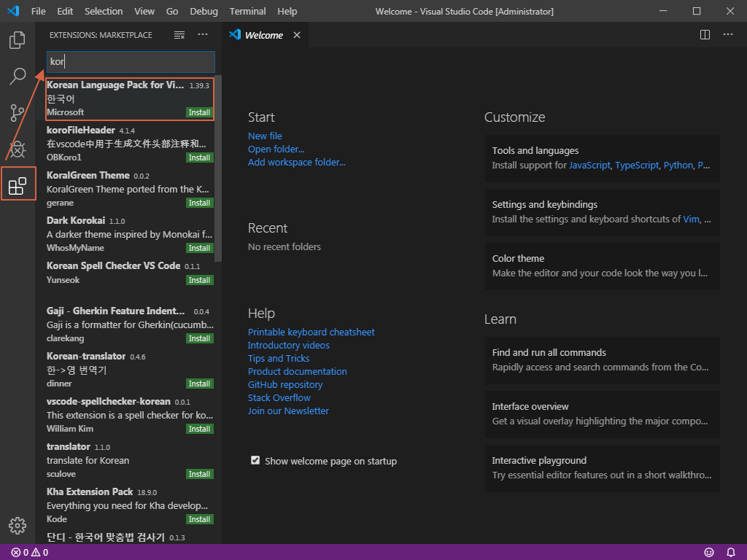Open the Interface overview card
Screen dimensions: 747x560
[x=602, y=414]
